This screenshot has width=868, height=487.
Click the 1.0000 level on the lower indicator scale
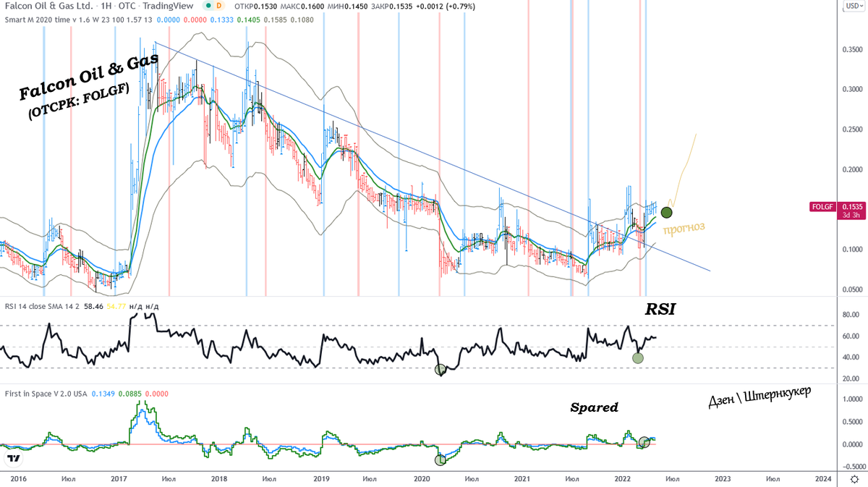point(854,399)
